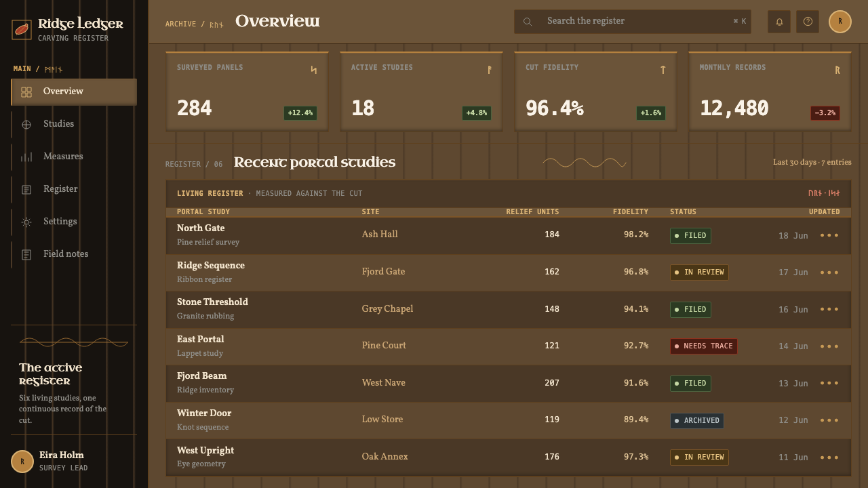Open the Grey Chapel site link
This screenshot has height=488, width=868.
pos(387,309)
